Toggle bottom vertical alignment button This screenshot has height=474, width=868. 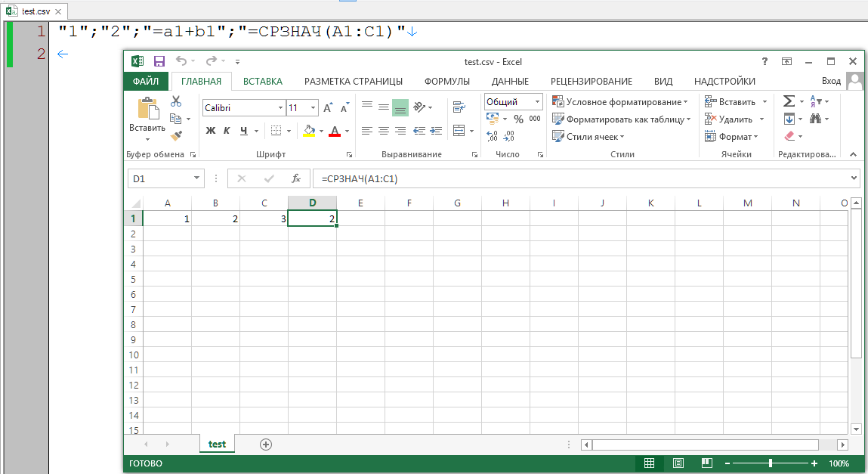point(400,107)
